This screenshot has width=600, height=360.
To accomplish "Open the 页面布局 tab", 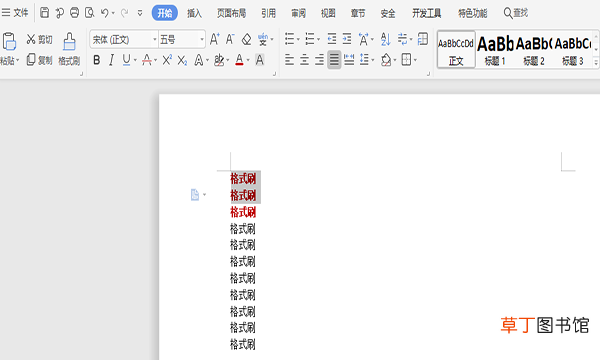I will [x=232, y=13].
